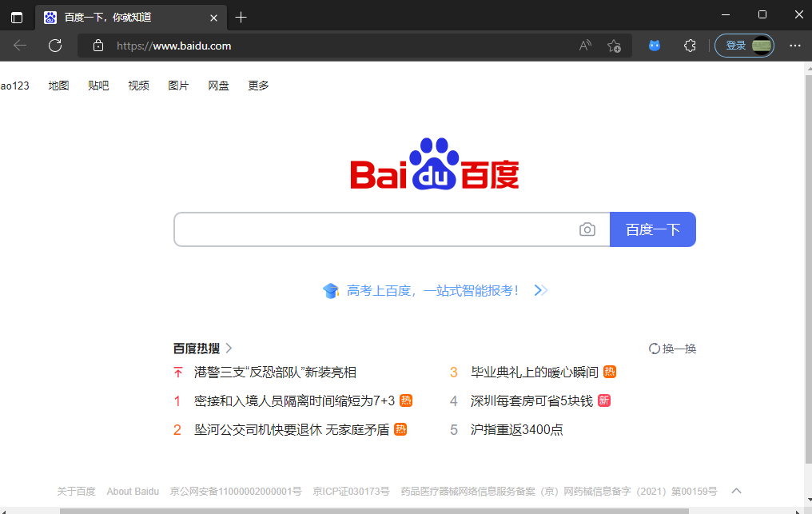Viewport: 812px width, 514px height.
Task: Open browser settings and more menu
Action: (795, 46)
